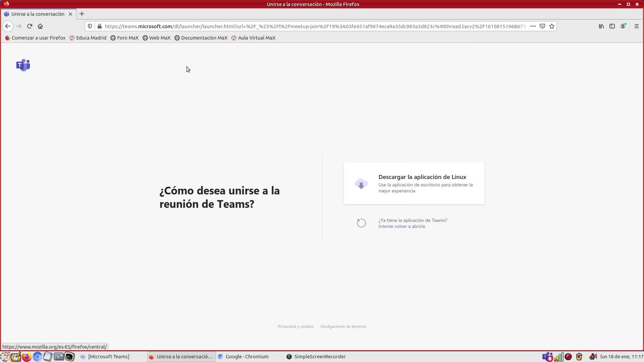Open the Library icon in toolbar

(601, 26)
